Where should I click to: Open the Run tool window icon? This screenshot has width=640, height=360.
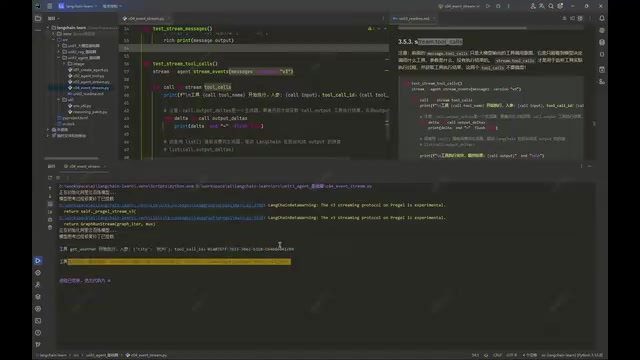tap(38, 261)
